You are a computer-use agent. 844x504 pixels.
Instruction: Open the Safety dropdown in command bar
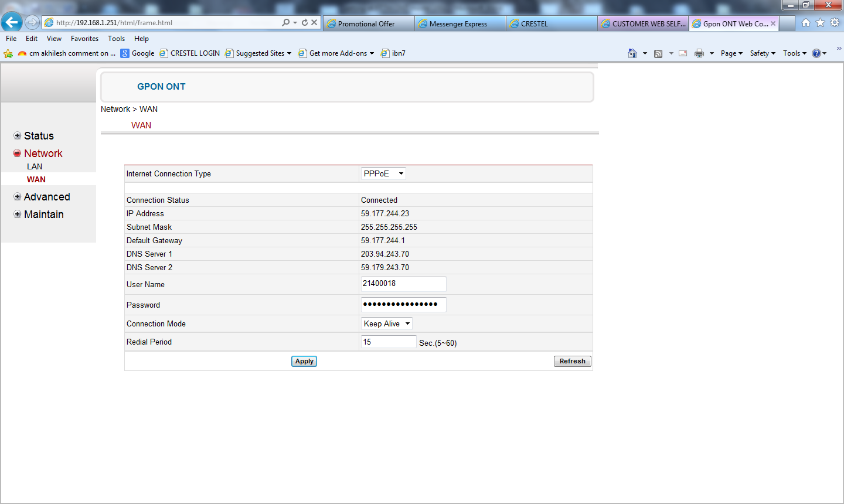pos(762,53)
